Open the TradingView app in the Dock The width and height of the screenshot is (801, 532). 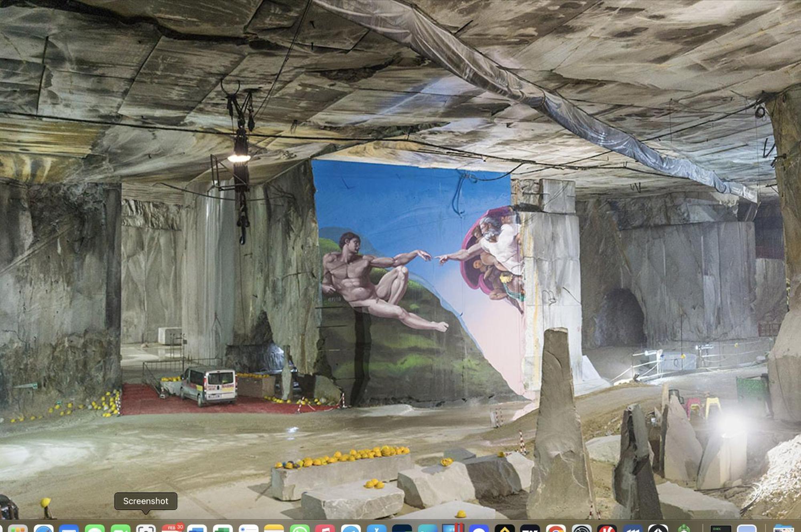pyautogui.click(x=530, y=529)
